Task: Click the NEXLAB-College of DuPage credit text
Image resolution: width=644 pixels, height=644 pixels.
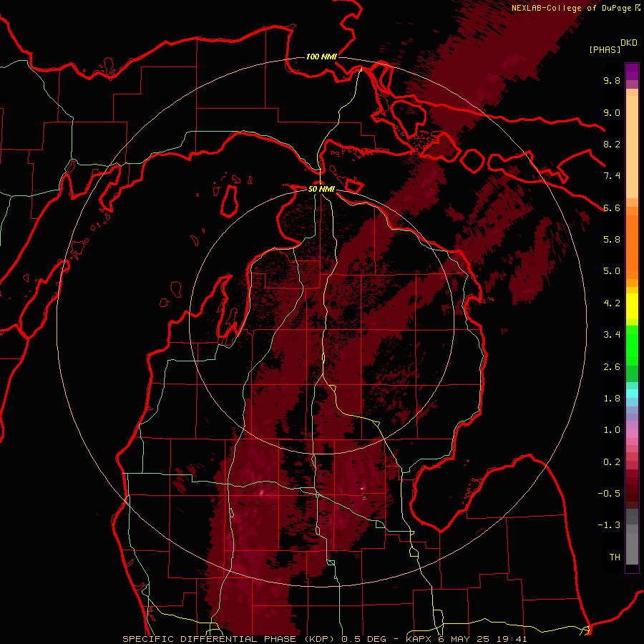Action: tap(571, 8)
